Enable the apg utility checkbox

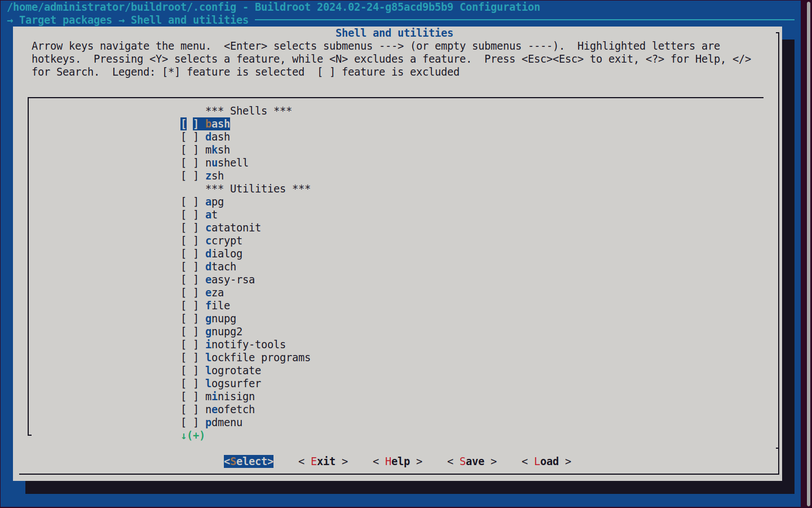click(x=189, y=202)
